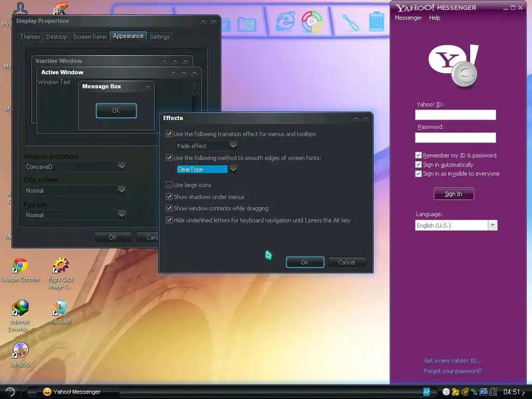The height and width of the screenshot is (399, 532).
Task: Select the Appearance tab
Action: click(x=128, y=36)
